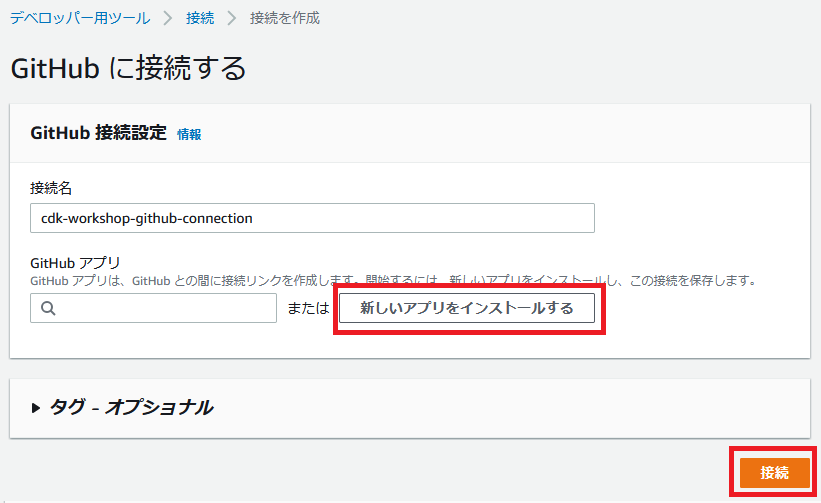Image resolution: width=821 pixels, height=503 pixels.
Task: Expand the タグ - オプショナル section
Action: pyautogui.click(x=122, y=407)
